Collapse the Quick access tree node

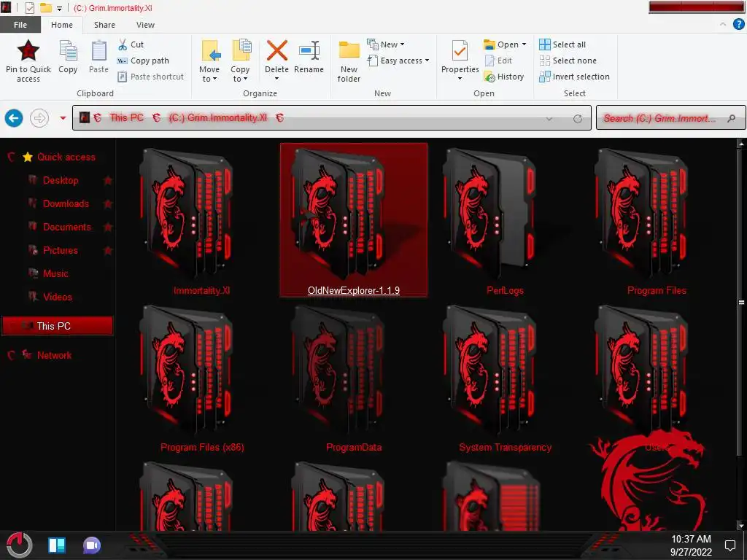(x=12, y=157)
